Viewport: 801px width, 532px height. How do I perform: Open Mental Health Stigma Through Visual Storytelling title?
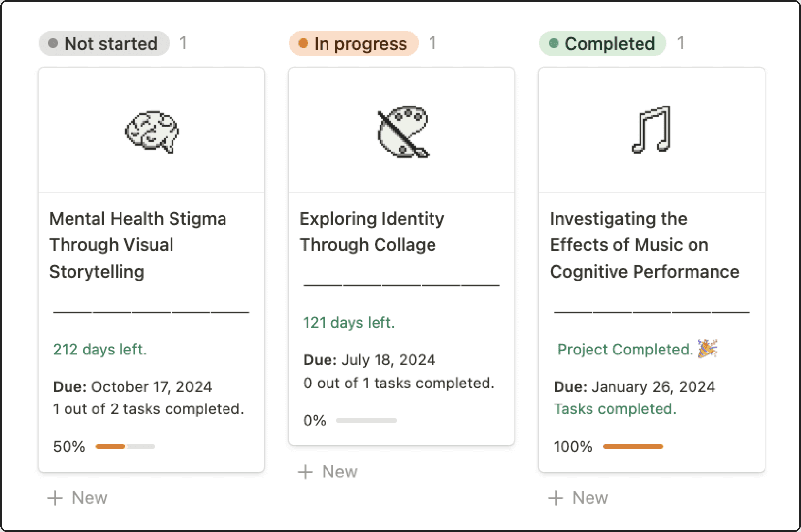(x=138, y=245)
